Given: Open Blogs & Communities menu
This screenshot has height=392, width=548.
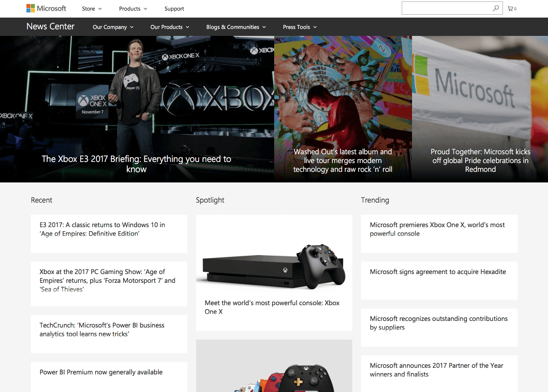Looking at the screenshot, I should [x=236, y=27].
